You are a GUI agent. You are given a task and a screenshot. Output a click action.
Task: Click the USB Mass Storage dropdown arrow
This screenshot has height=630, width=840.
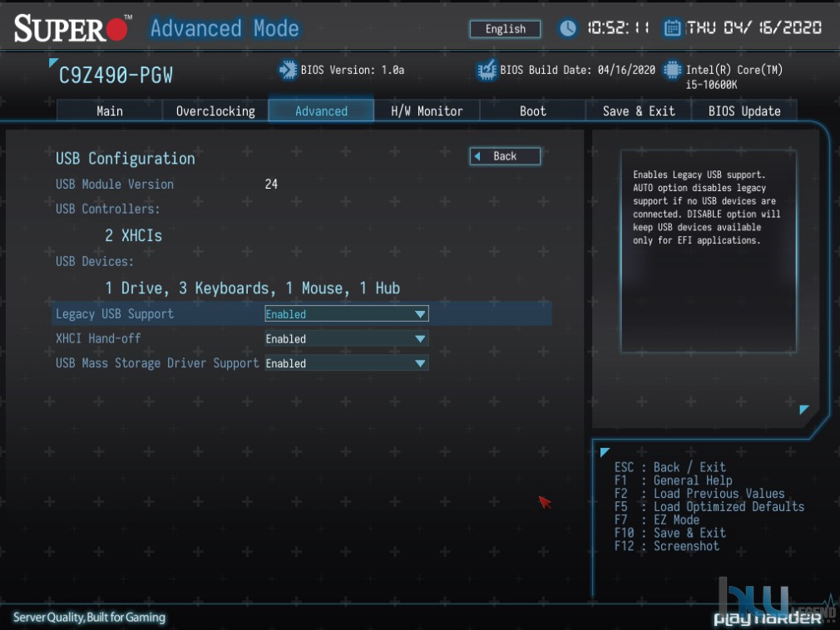pos(420,363)
